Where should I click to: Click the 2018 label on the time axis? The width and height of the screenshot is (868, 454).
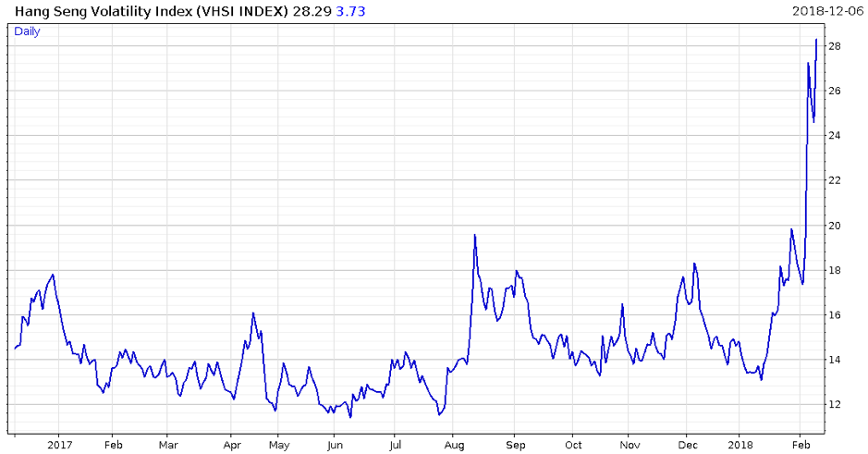click(x=740, y=444)
